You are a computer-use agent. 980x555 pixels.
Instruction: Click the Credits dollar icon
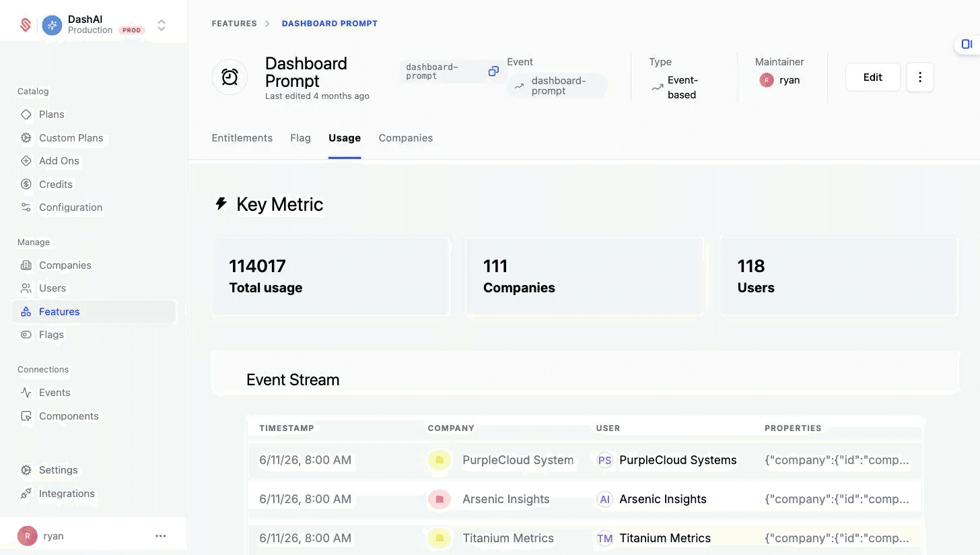pyautogui.click(x=26, y=185)
